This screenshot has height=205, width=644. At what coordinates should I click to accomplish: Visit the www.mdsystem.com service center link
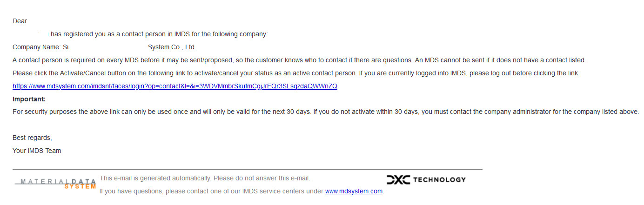pos(354,191)
